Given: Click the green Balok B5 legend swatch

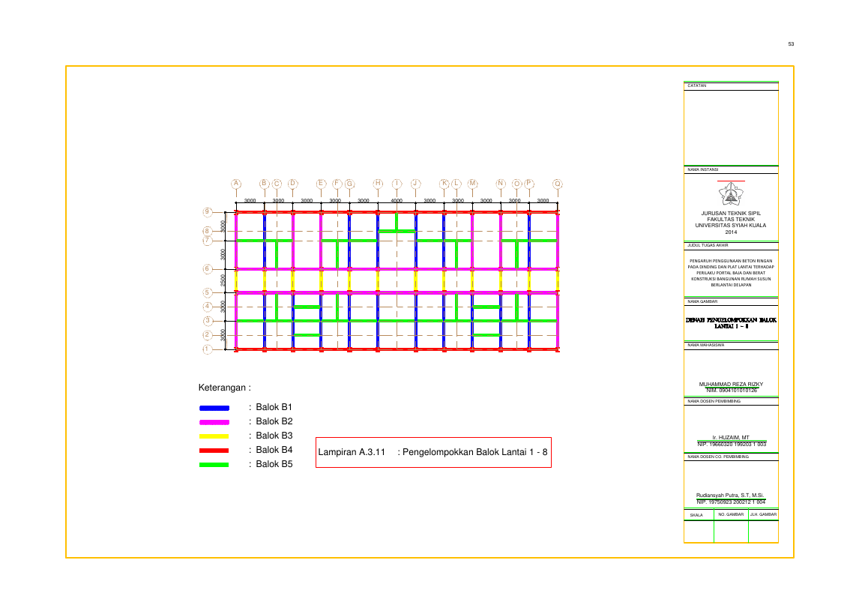Looking at the screenshot, I should pyautogui.click(x=214, y=465).
